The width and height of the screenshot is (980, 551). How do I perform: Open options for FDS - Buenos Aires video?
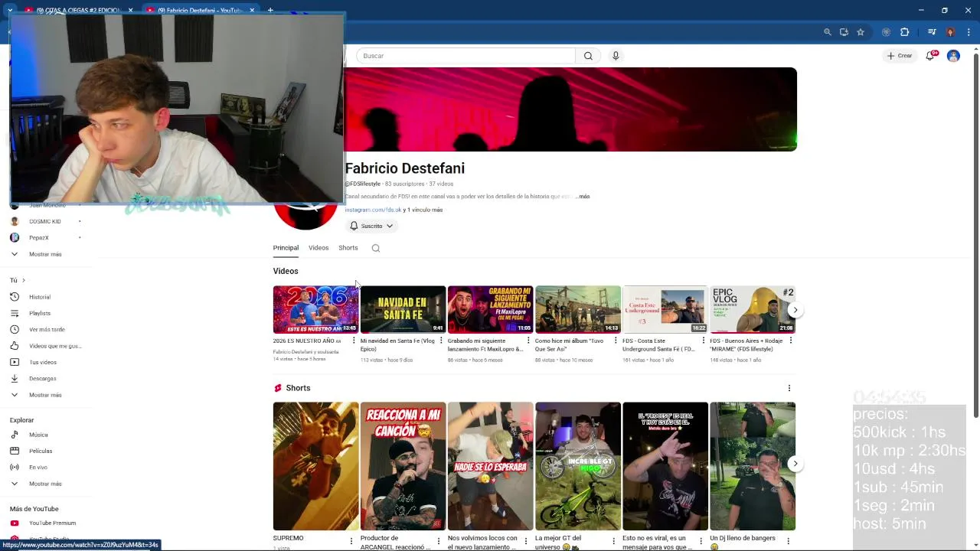790,341
